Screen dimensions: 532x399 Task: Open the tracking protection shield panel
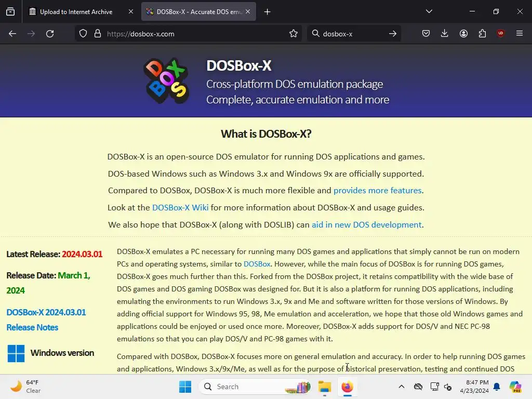[x=83, y=34]
